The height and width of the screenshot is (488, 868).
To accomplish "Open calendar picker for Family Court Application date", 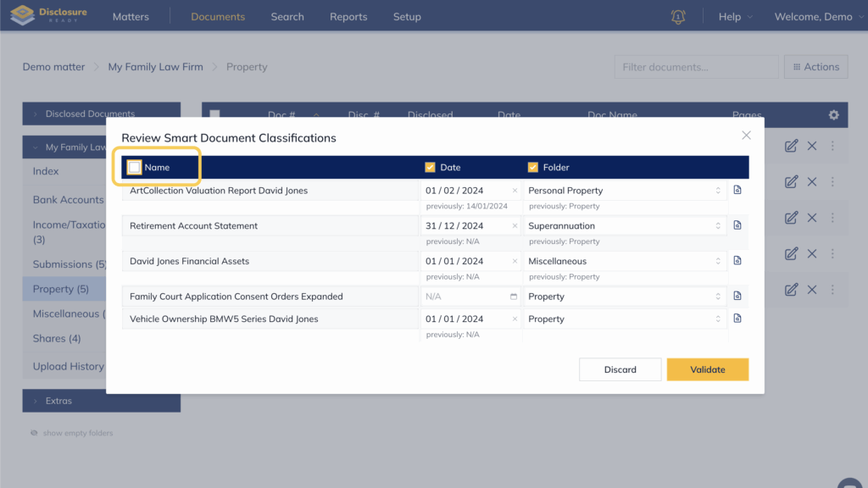I will point(514,297).
